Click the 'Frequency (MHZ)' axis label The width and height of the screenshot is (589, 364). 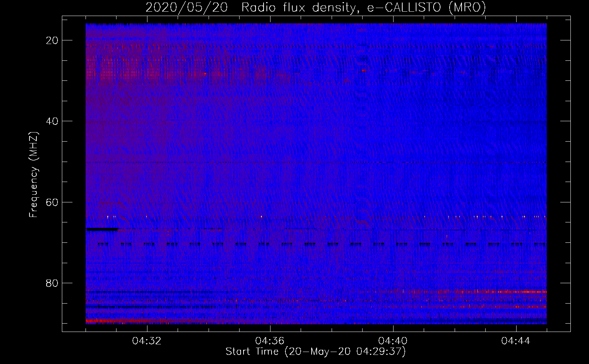click(x=33, y=174)
